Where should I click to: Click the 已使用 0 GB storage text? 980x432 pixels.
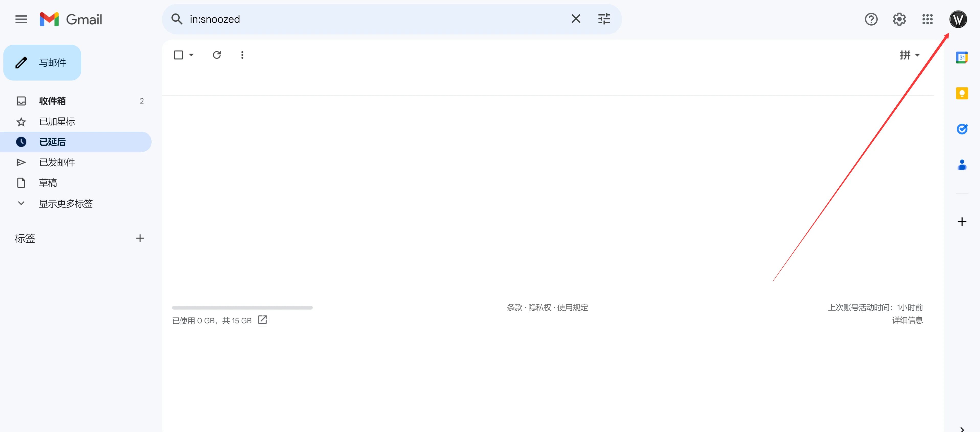(x=212, y=321)
